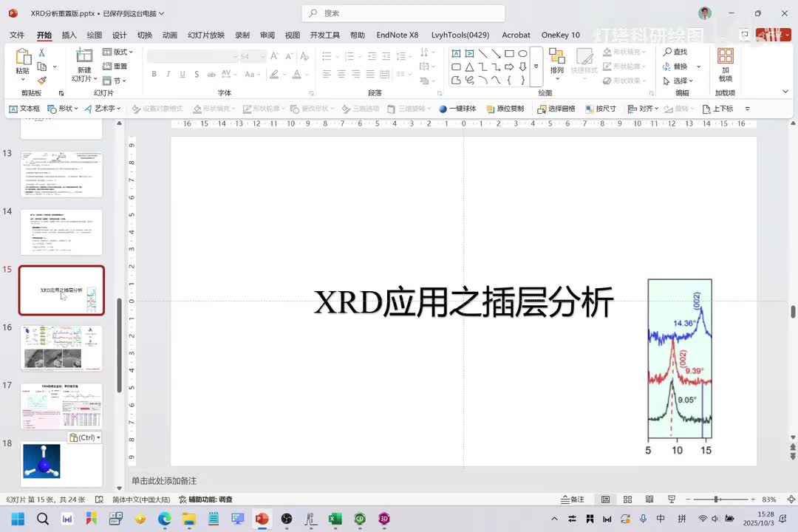This screenshot has height=532, width=798.
Task: Open the Arrange (排列) tool
Action: pos(557,64)
